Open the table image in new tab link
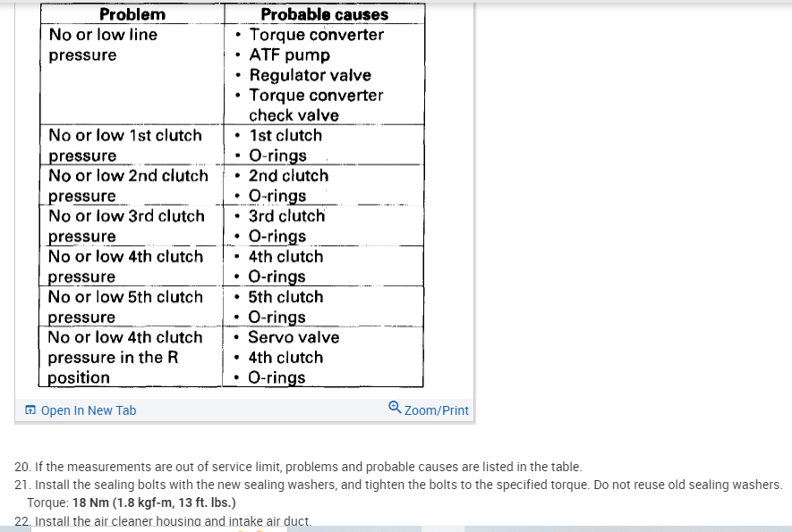This screenshot has height=532, width=792. pos(88,410)
